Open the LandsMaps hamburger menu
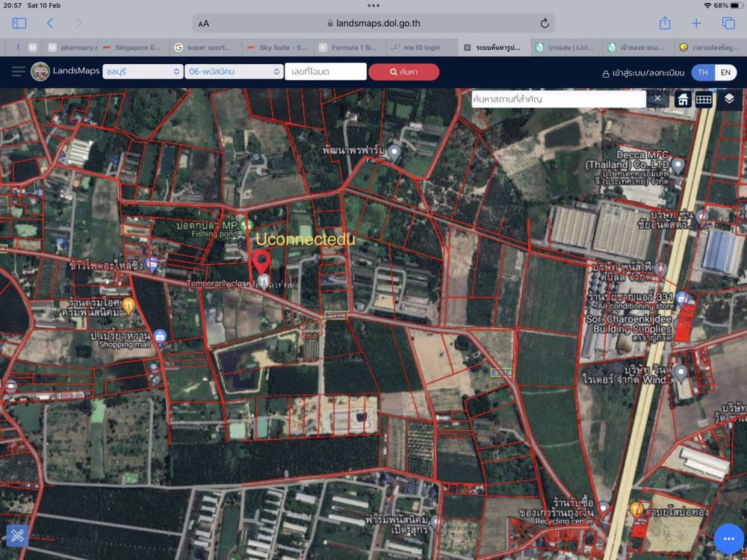747x560 pixels. click(x=19, y=72)
